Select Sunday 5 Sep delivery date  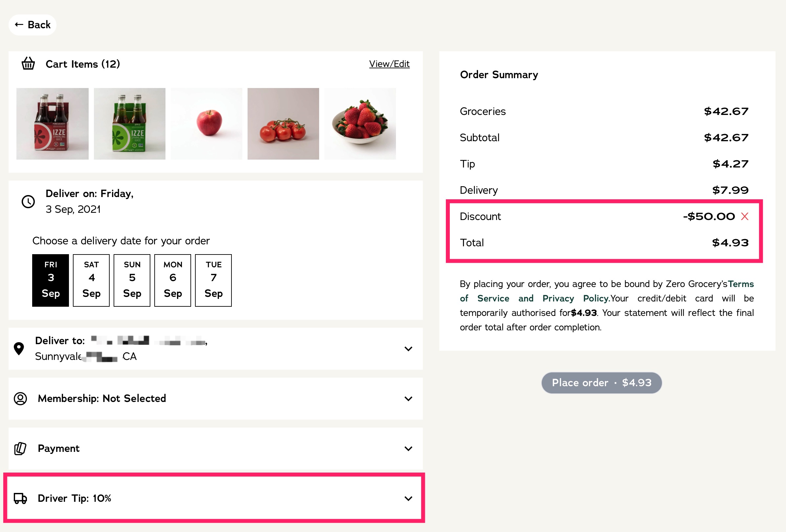[x=132, y=280]
